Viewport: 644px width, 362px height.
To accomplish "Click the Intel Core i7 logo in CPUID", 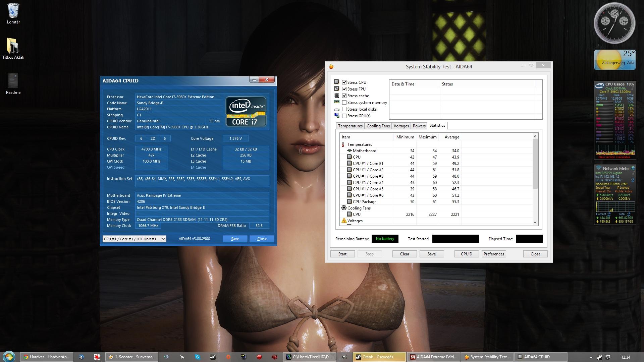I will (246, 112).
